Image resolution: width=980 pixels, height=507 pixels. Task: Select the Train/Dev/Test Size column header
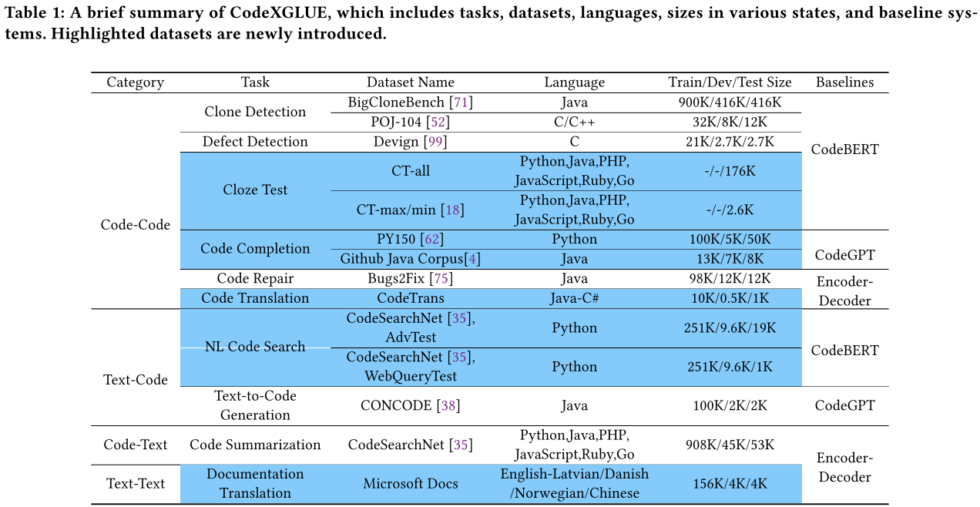(730, 82)
